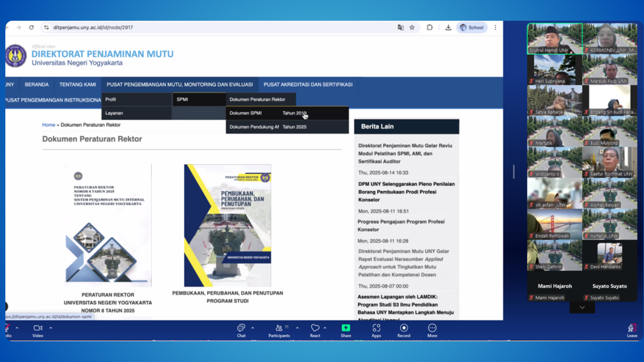This screenshot has width=644, height=362.
Task: Open the browser three-dot menu
Action: tap(495, 27)
